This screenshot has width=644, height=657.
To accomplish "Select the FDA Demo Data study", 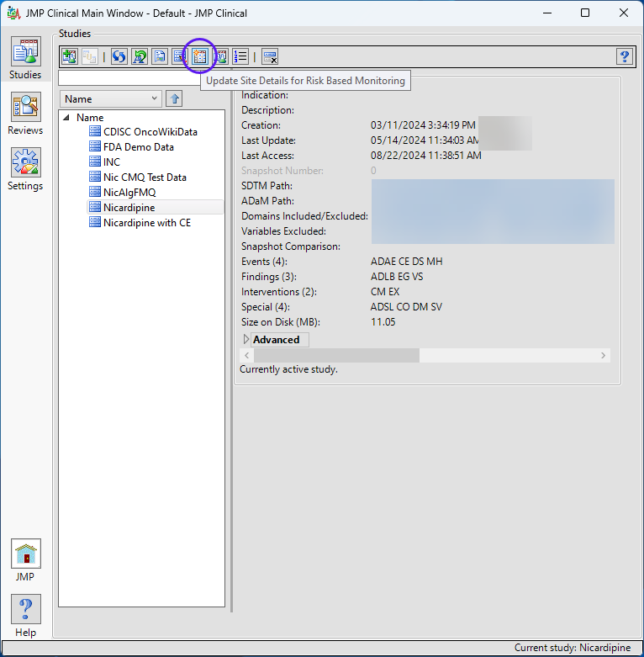I will tap(138, 147).
